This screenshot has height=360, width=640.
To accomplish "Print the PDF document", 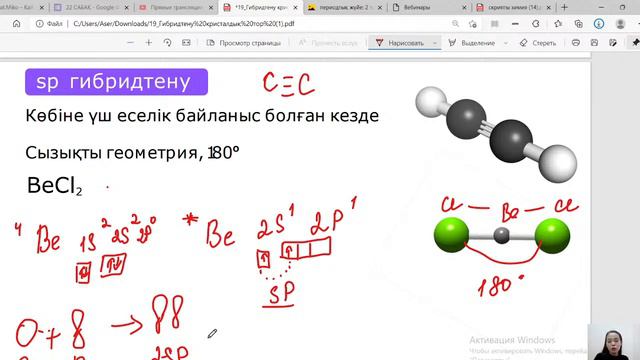I will [x=576, y=43].
